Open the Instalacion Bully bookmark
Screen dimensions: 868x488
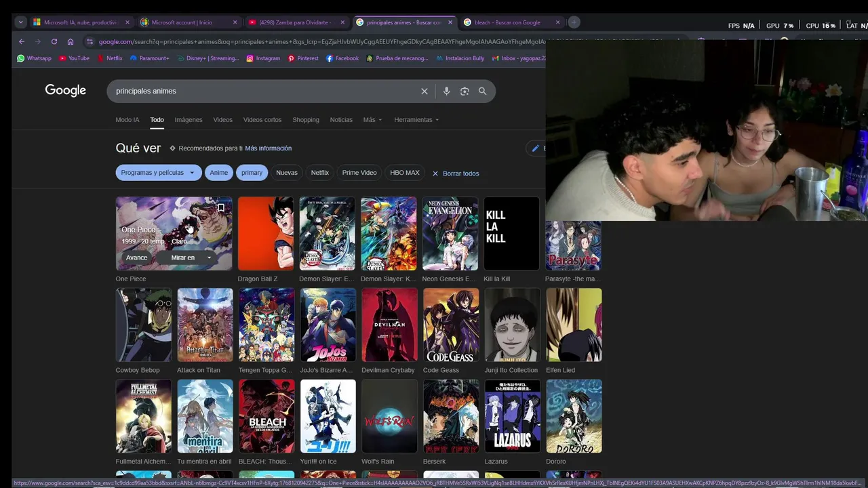click(x=460, y=58)
